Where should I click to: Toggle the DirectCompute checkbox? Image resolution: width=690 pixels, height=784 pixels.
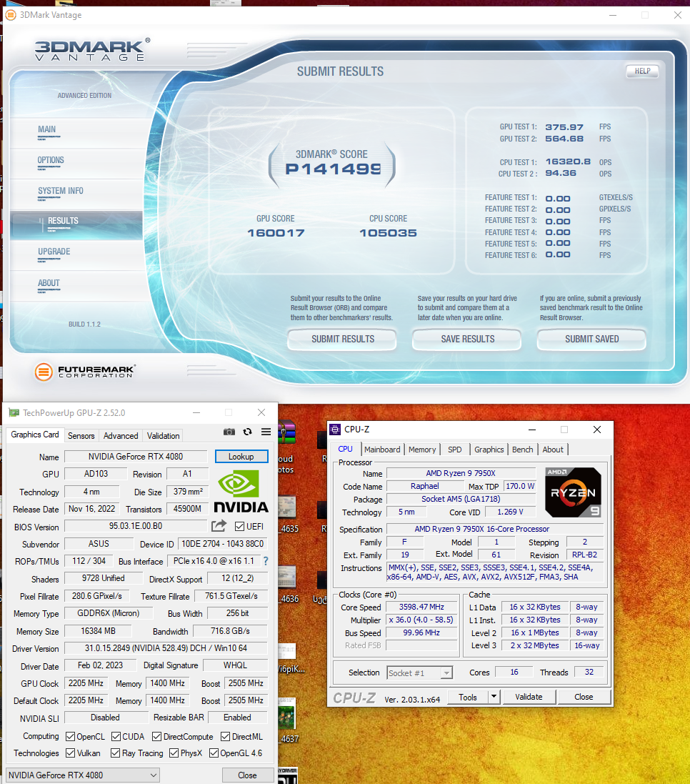[157, 737]
